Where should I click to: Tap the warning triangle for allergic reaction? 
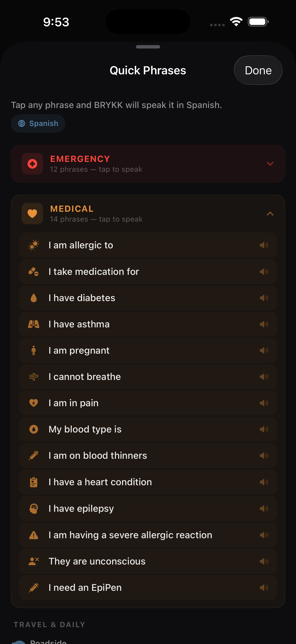[33, 535]
